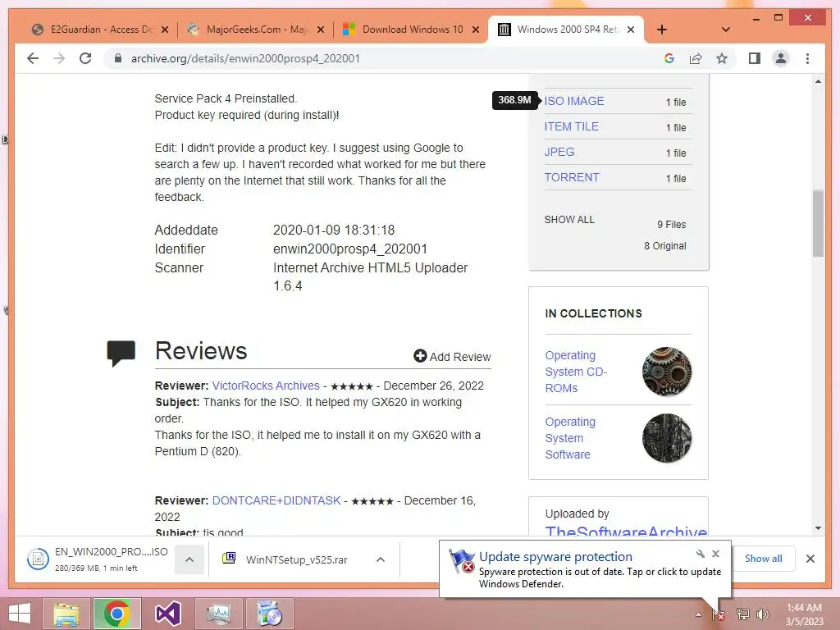Open notification options wrench icon
The image size is (840, 630).
701,554
